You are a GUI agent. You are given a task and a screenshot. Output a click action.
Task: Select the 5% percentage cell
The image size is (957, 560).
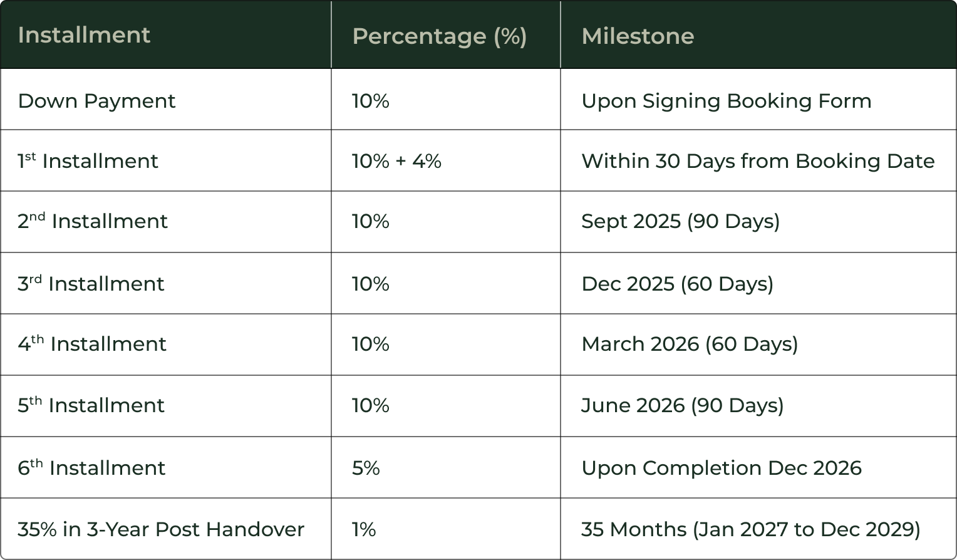click(x=366, y=468)
